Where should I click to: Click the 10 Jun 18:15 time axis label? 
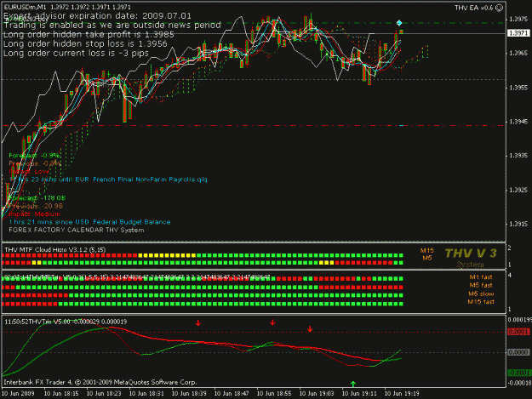tap(61, 394)
